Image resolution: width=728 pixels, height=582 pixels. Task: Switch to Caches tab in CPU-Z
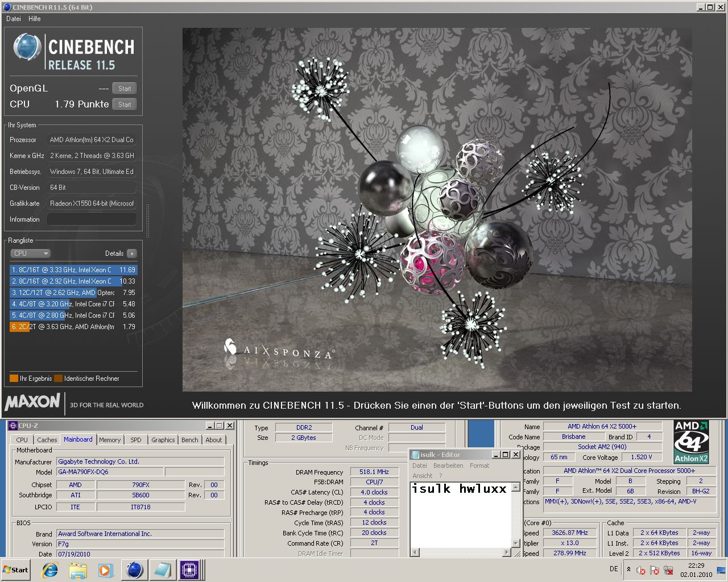(x=47, y=440)
